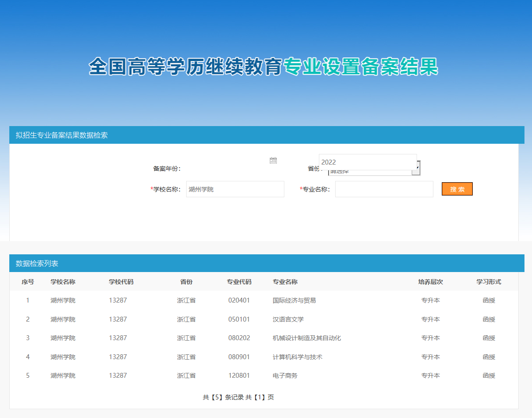Select the 机械设计制造及其自动化 major entry
532x418 pixels.
pos(306,338)
